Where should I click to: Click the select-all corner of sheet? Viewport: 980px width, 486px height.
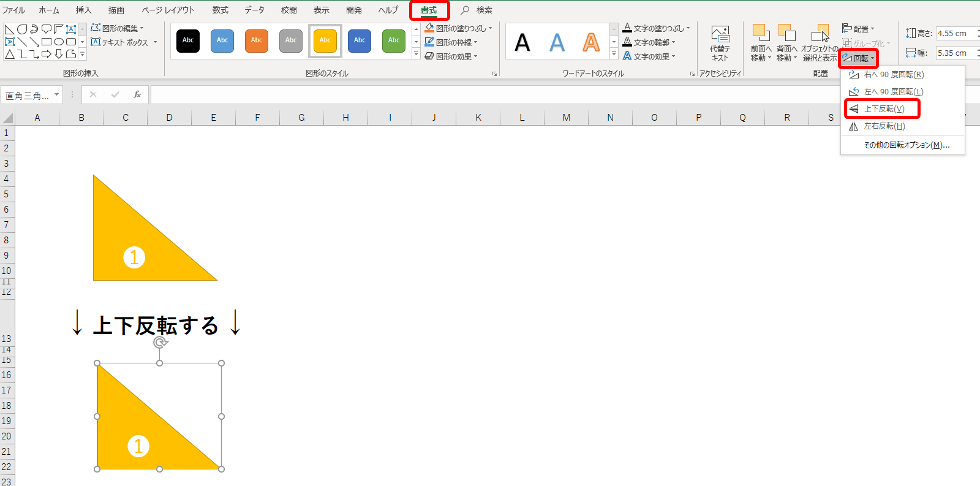point(7,118)
